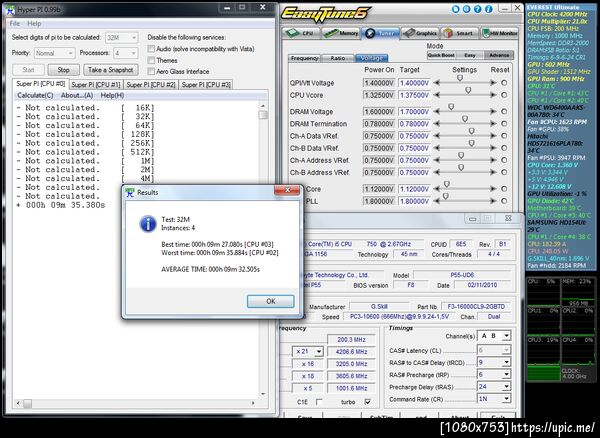Select Advance mode in EasyTune6

[x=499, y=55]
